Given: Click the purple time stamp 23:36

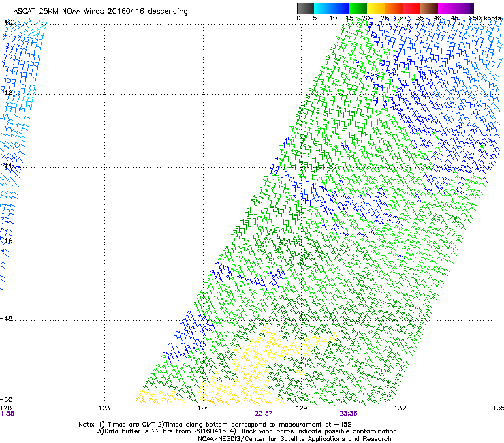Looking at the screenshot, I should pyautogui.click(x=348, y=414).
